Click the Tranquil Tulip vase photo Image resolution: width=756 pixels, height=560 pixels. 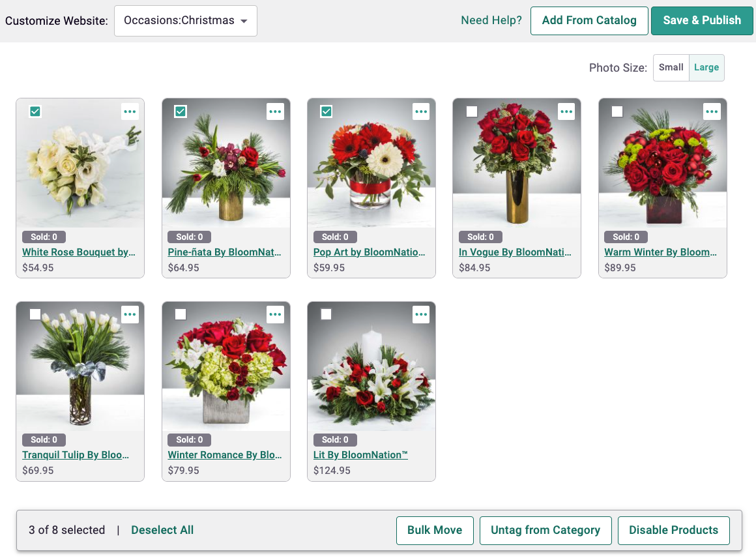[x=80, y=366]
